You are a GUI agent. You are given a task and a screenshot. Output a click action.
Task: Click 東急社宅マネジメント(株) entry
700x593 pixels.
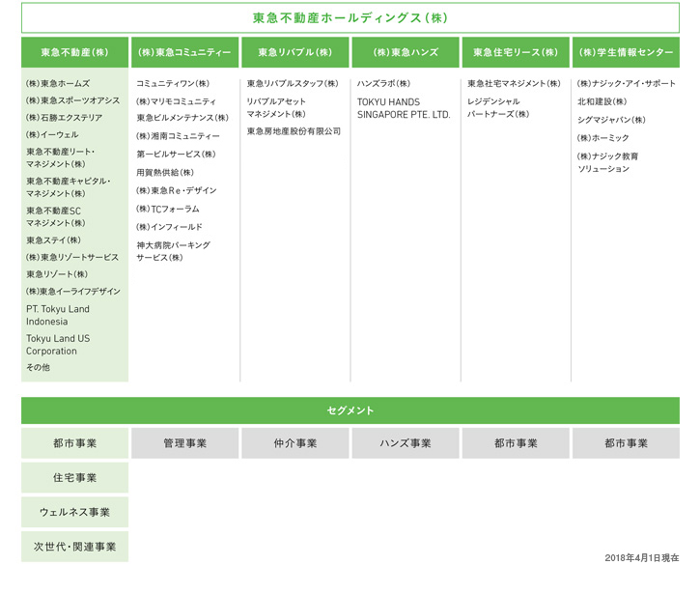tap(514, 83)
